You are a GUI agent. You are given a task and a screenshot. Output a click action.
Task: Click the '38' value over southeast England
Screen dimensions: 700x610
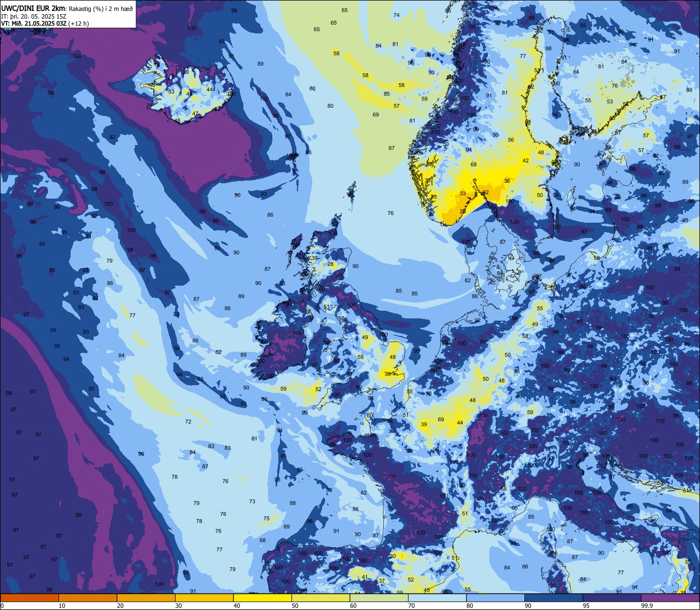pyautogui.click(x=388, y=374)
